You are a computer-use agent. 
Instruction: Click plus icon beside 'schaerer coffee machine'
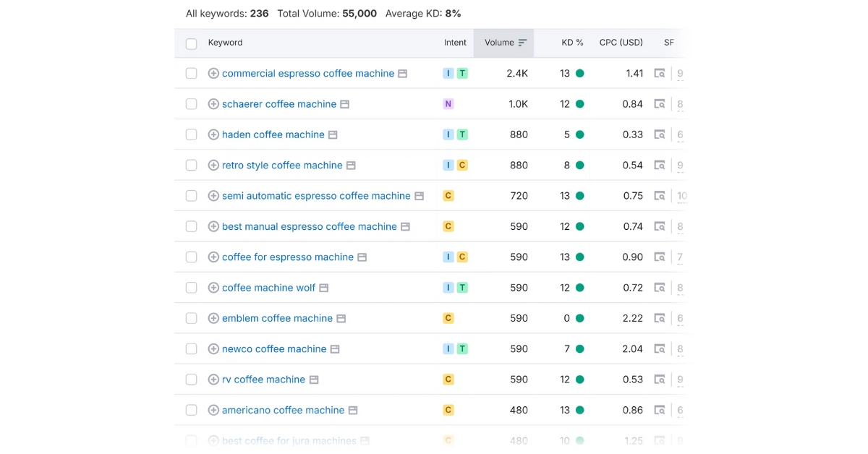[213, 104]
